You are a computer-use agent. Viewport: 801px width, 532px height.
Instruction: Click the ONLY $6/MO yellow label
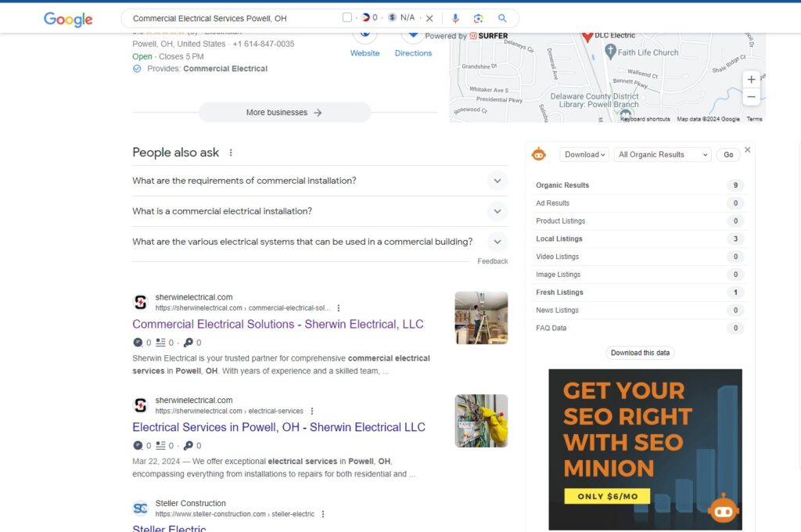(x=607, y=496)
